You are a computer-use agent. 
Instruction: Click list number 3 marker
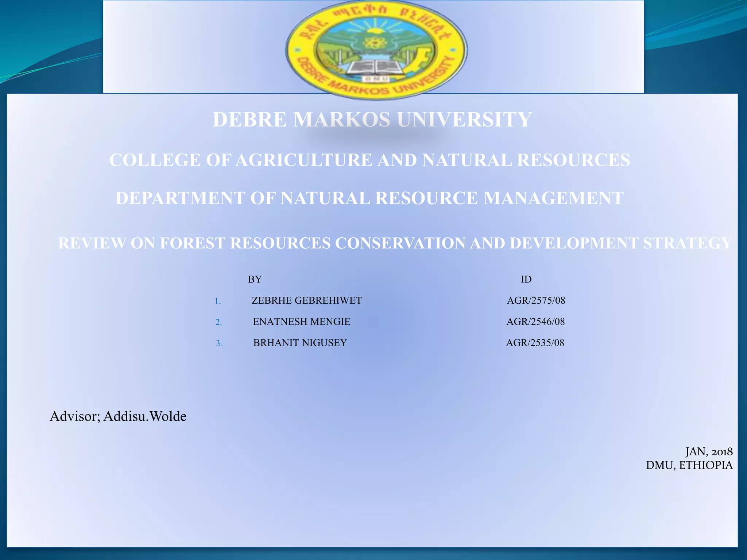(219, 343)
